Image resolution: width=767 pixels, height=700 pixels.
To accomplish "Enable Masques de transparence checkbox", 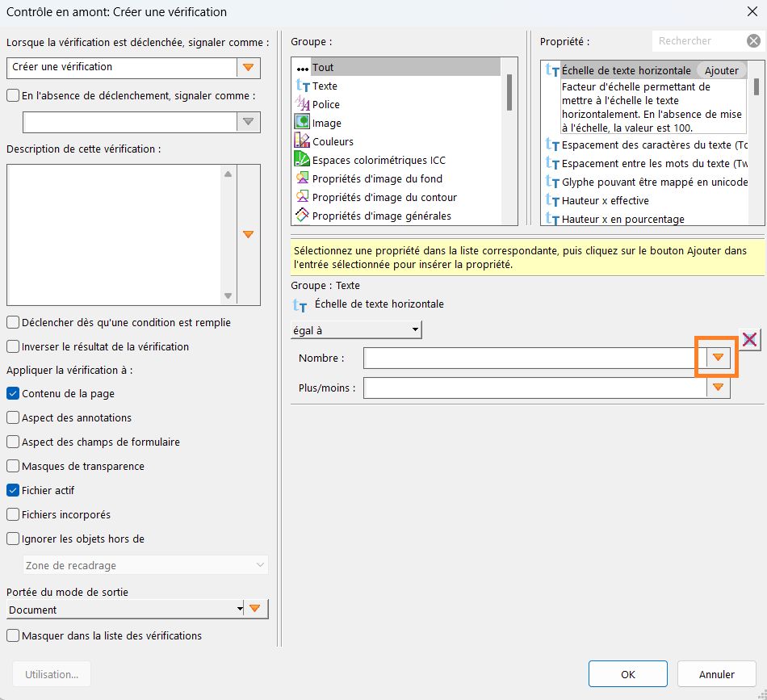I will (x=13, y=466).
